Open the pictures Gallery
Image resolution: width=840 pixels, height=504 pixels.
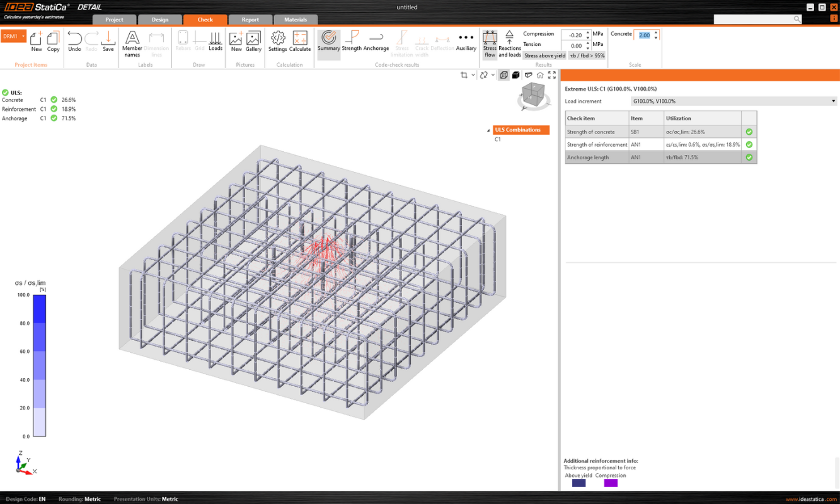(253, 42)
